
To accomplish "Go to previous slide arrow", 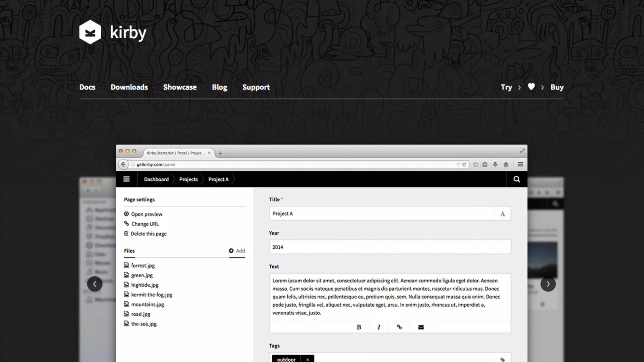I will 95,284.
